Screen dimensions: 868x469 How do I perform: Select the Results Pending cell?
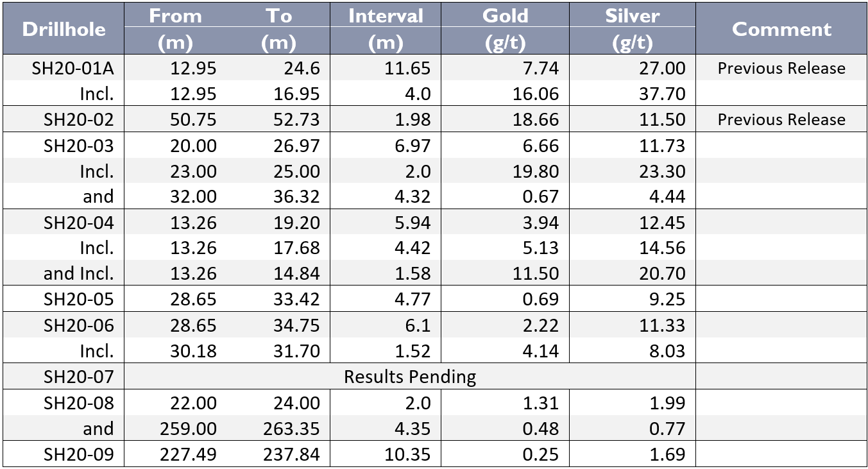pos(410,377)
